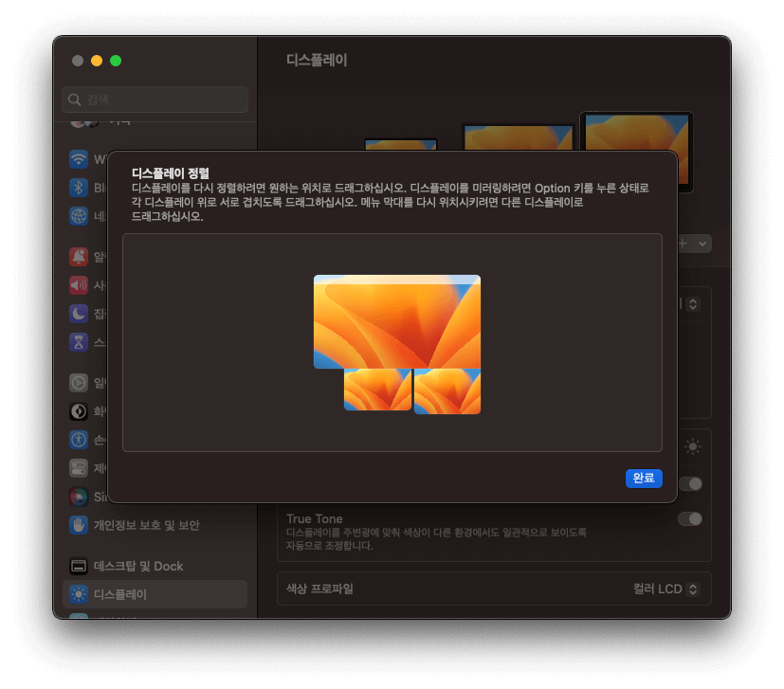The height and width of the screenshot is (689, 784).
Task: Click the 데스크탑 및 Dock sidebar icon
Action: pyautogui.click(x=79, y=566)
